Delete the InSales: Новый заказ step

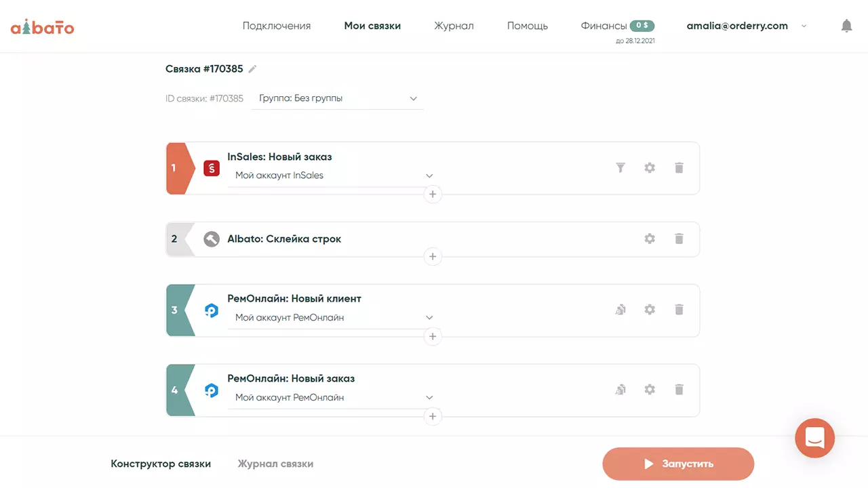tap(679, 167)
